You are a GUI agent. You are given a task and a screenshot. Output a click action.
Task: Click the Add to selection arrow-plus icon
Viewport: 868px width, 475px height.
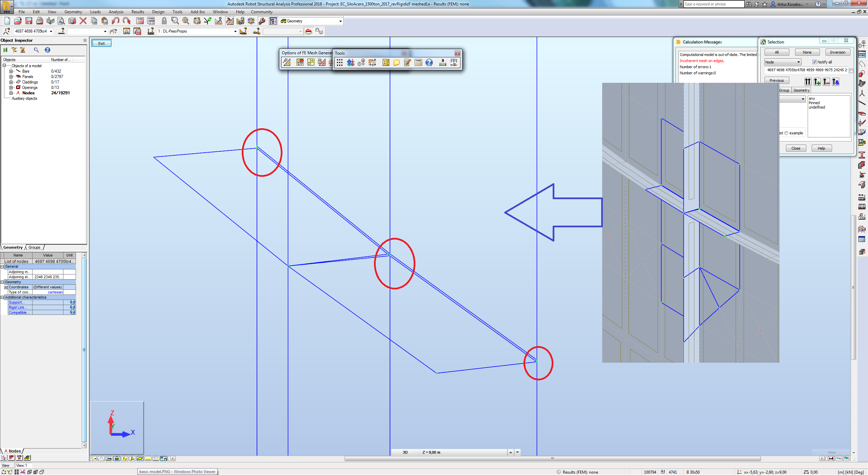(817, 82)
